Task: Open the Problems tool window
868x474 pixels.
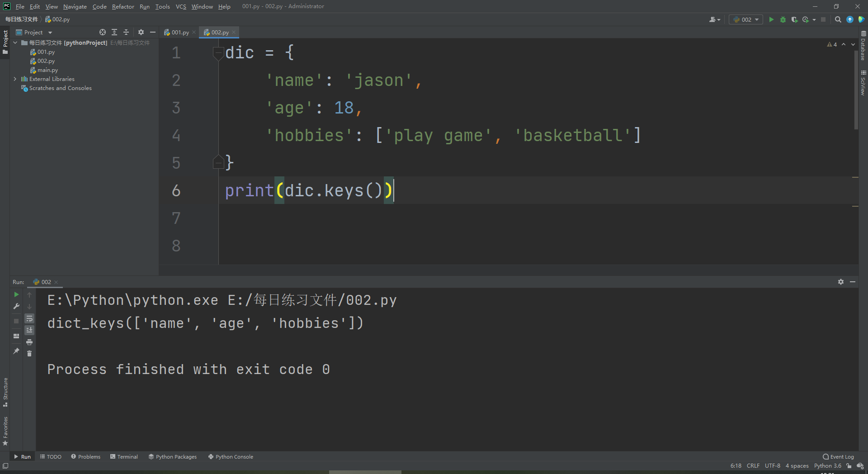Action: coord(86,457)
